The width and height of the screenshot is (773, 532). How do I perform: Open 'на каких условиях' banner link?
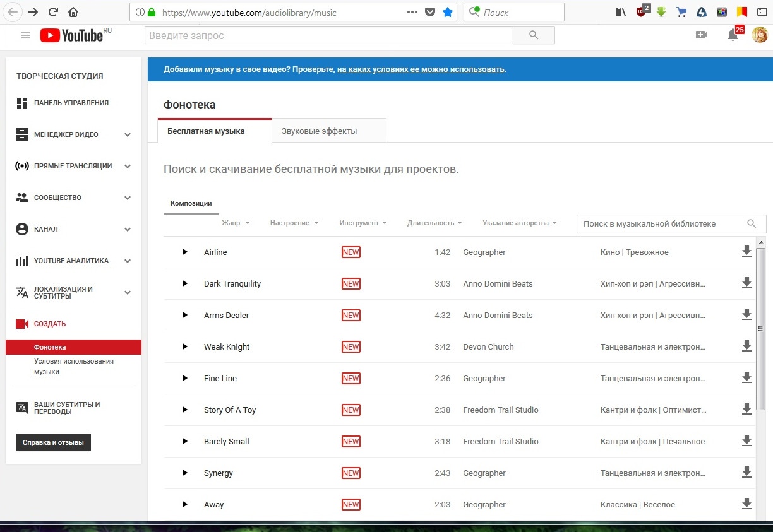point(421,69)
